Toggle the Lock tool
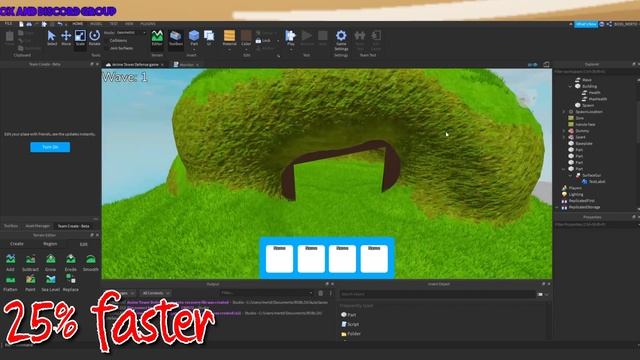 click(x=263, y=40)
